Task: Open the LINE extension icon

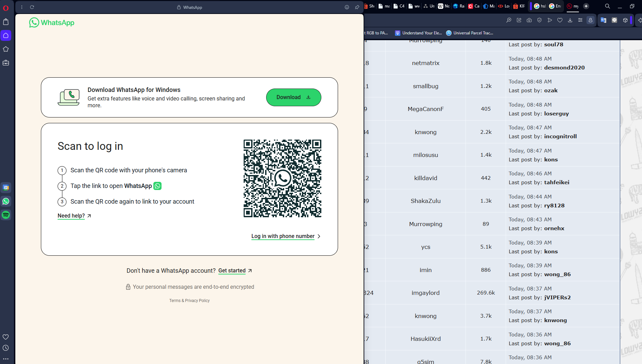Action: pos(614,20)
